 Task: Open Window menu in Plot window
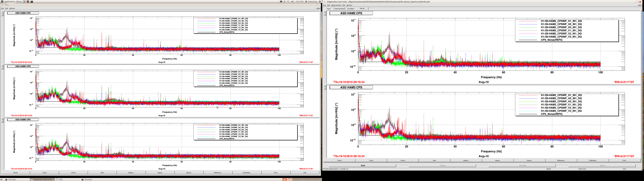(12, 8)
